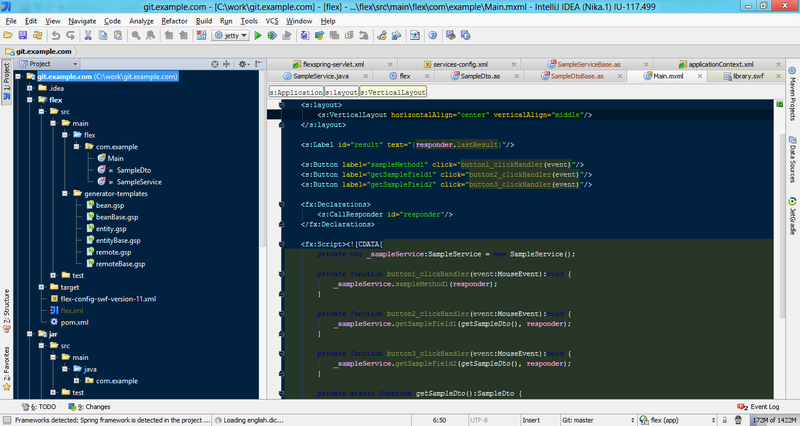Screen dimensions: 800x426
Task: Click the Save All toolbar icon
Action: (22, 35)
